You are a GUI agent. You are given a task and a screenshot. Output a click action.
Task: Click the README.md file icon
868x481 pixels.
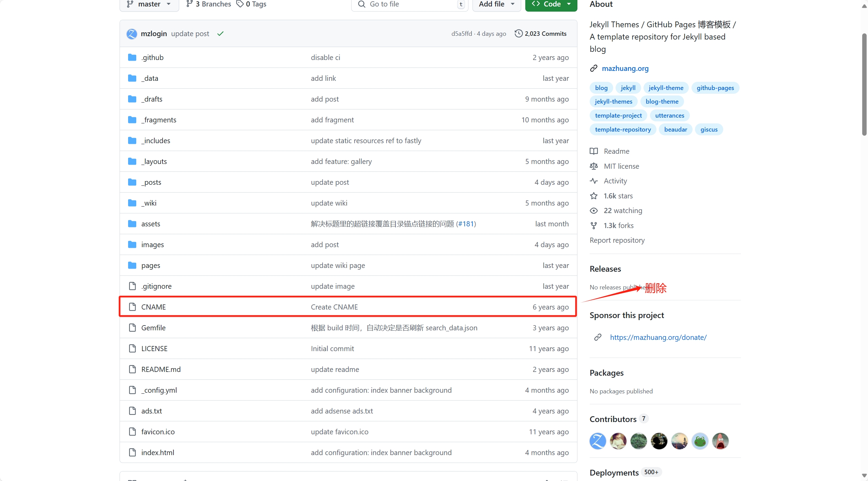pos(133,370)
